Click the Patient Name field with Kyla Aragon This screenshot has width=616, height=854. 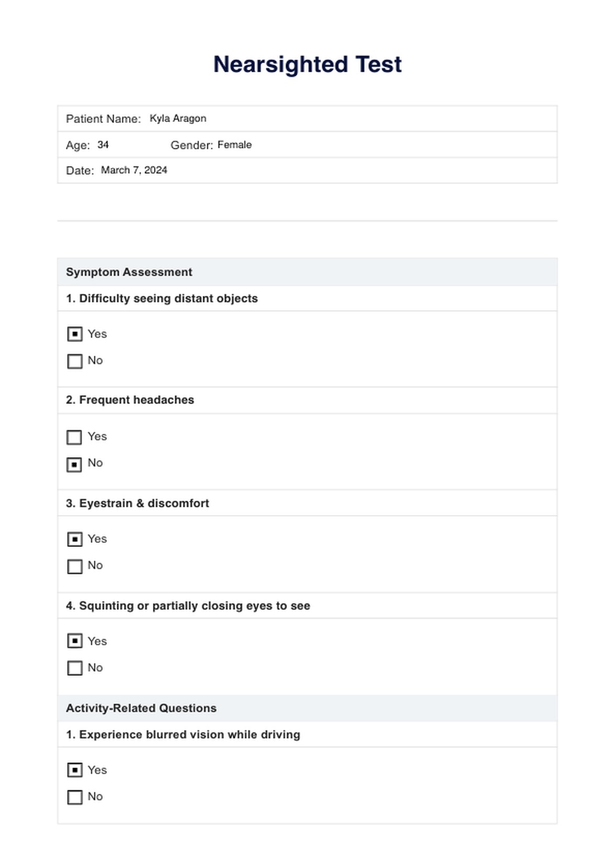pos(178,119)
